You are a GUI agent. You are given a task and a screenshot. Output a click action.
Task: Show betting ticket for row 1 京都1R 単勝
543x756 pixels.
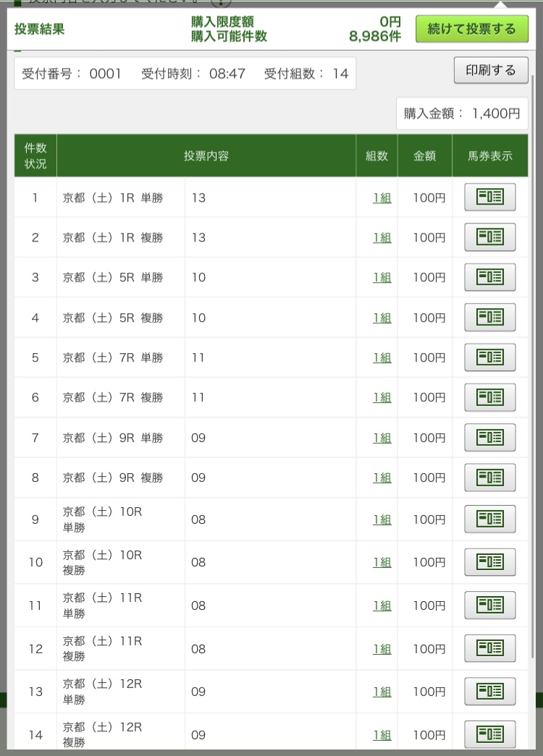pos(489,198)
